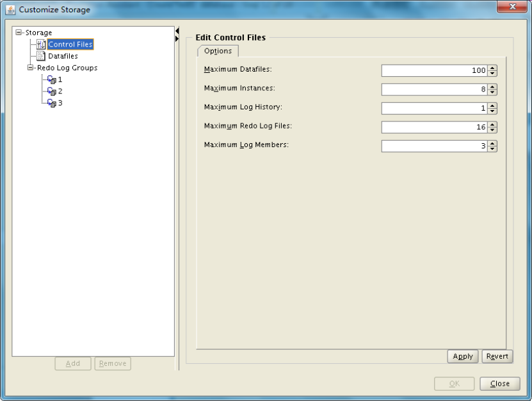
Task: Select redo log group 3 icon
Action: (52, 102)
